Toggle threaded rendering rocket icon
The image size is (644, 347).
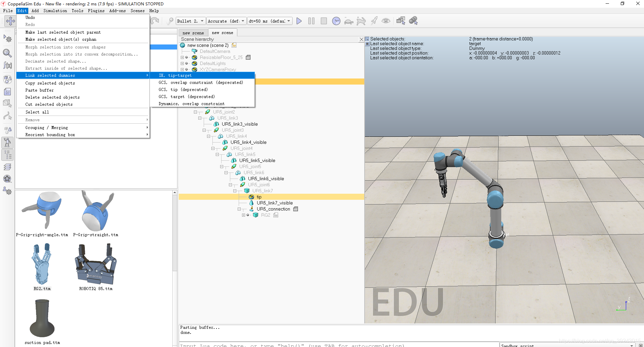[374, 21]
